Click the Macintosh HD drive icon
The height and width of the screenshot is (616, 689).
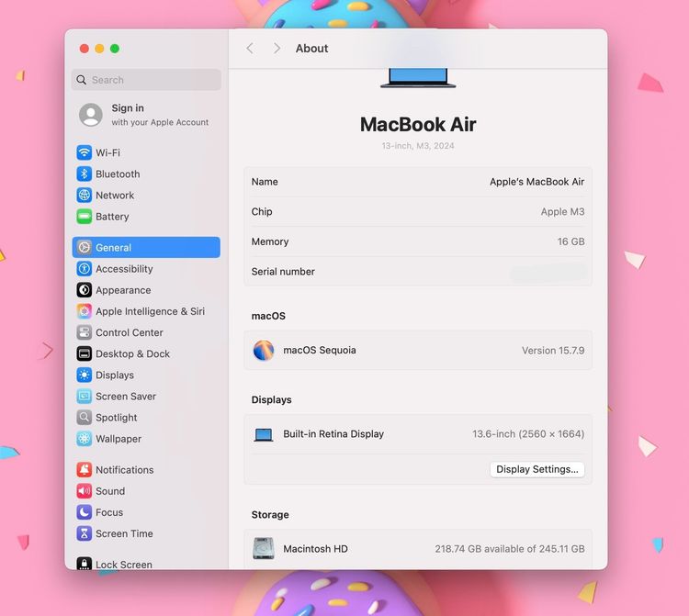264,549
